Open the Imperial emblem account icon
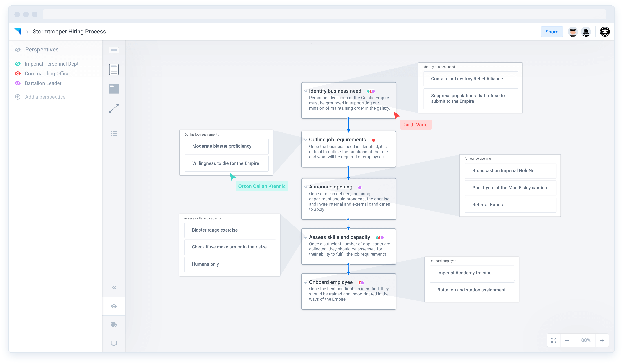This screenshot has height=364, width=623. pyautogui.click(x=605, y=32)
